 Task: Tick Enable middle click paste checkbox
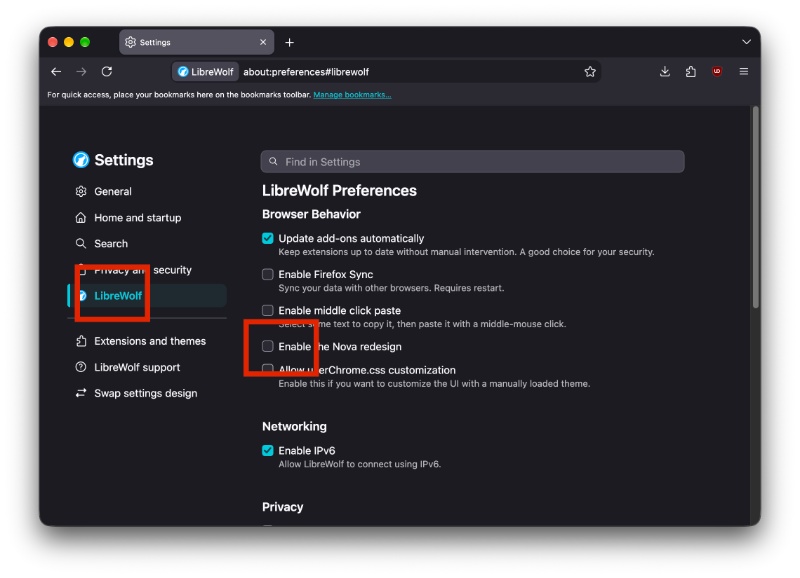pos(267,310)
